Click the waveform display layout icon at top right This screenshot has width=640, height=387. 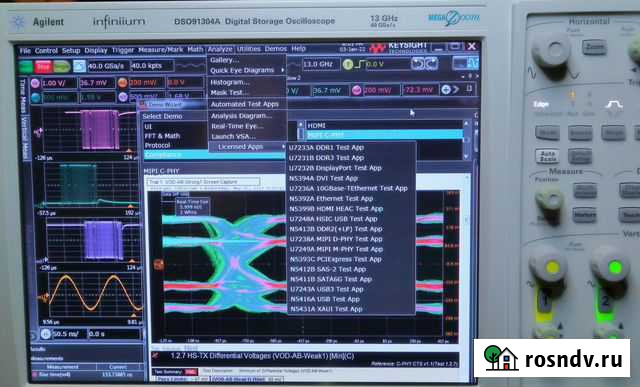(x=465, y=63)
